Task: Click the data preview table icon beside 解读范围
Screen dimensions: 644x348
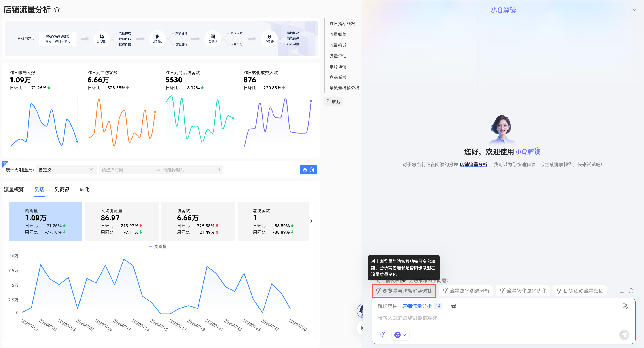Action: pyautogui.click(x=453, y=306)
